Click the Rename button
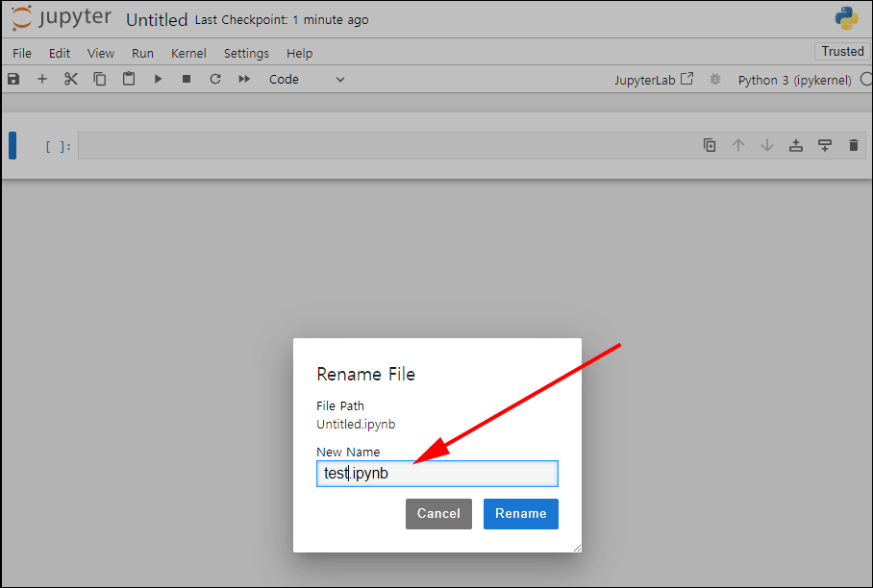The height and width of the screenshot is (588, 873). pos(520,513)
